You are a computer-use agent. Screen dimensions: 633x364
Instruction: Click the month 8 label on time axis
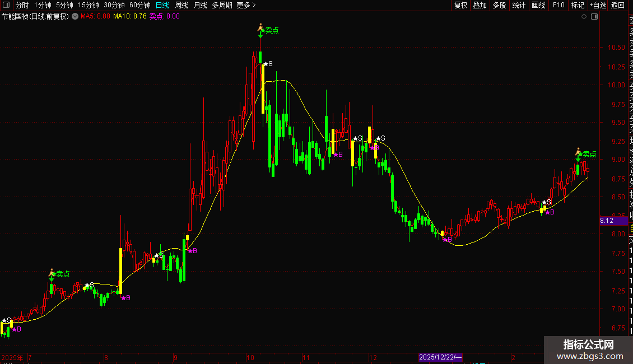(106, 357)
